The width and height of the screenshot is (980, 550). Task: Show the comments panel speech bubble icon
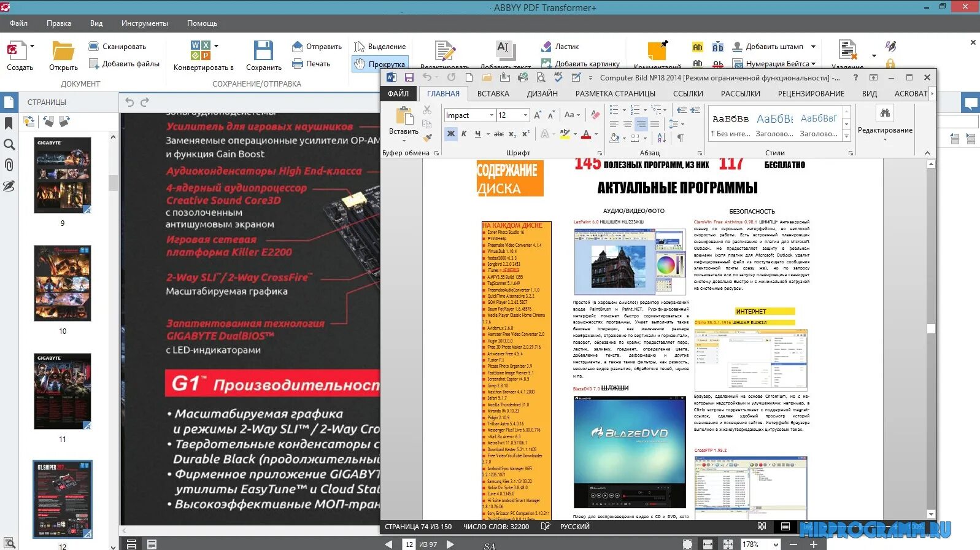click(970, 102)
